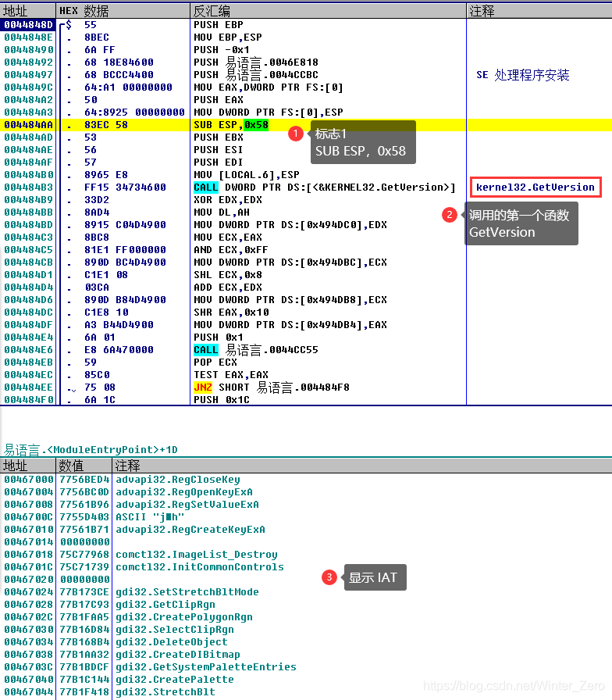Select the SHR EAX,0x10 instruction
Image resolution: width=612 pixels, height=700 pixels.
coord(231,312)
